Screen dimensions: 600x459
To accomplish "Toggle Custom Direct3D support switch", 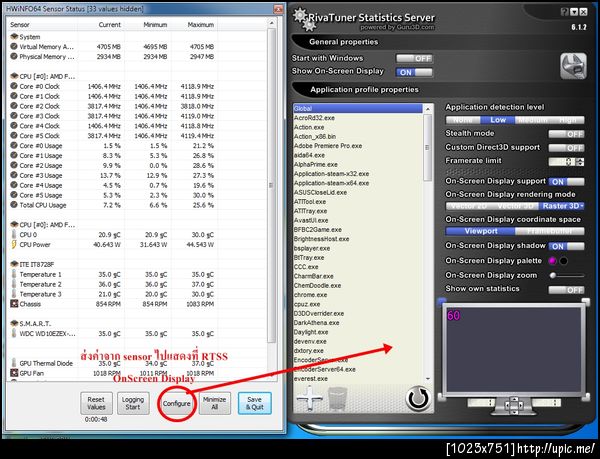I will point(566,148).
